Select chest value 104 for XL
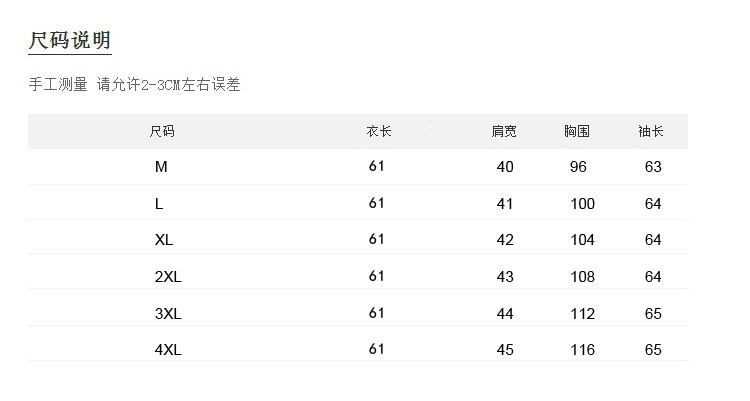750x401 pixels. tap(582, 240)
